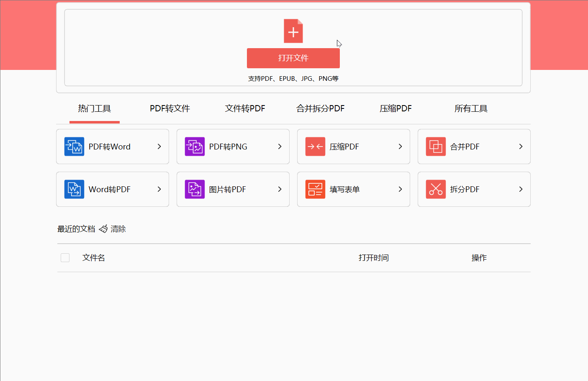588x381 pixels.
Task: Open the PDF转PNG tool label
Action: 228,147
